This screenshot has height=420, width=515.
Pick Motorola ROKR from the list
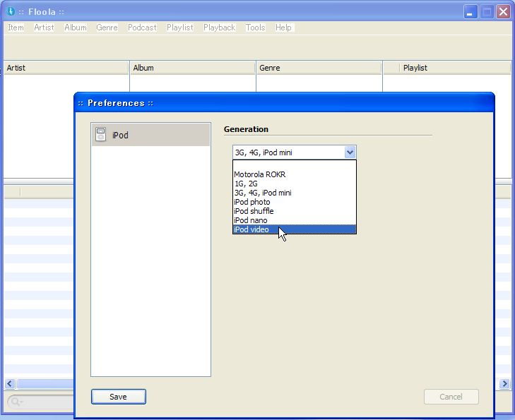(295, 174)
